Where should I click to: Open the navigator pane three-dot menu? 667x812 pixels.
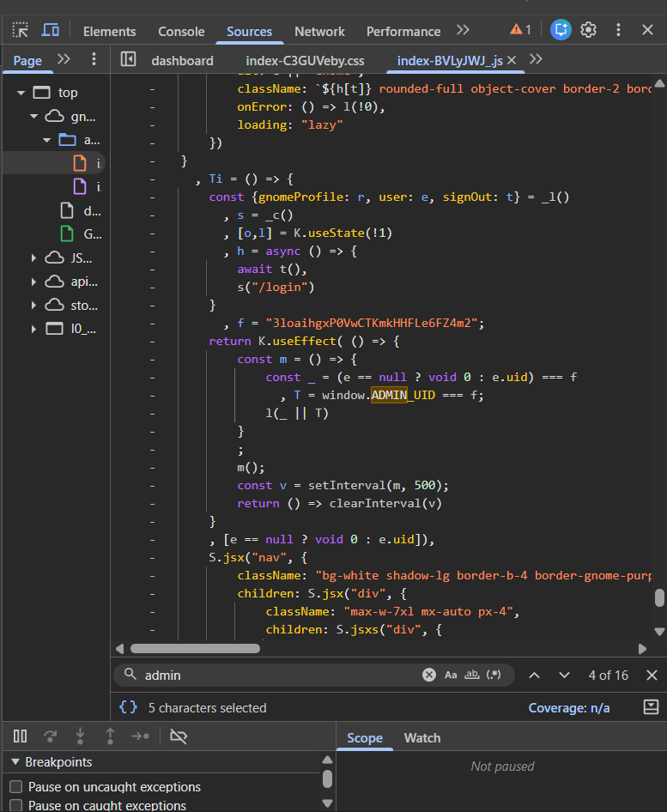94,59
